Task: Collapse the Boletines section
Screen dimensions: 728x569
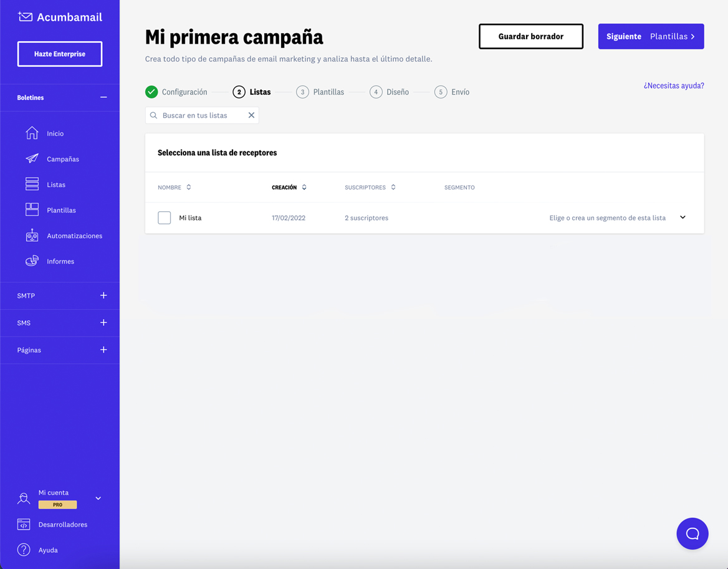Action: (x=105, y=97)
